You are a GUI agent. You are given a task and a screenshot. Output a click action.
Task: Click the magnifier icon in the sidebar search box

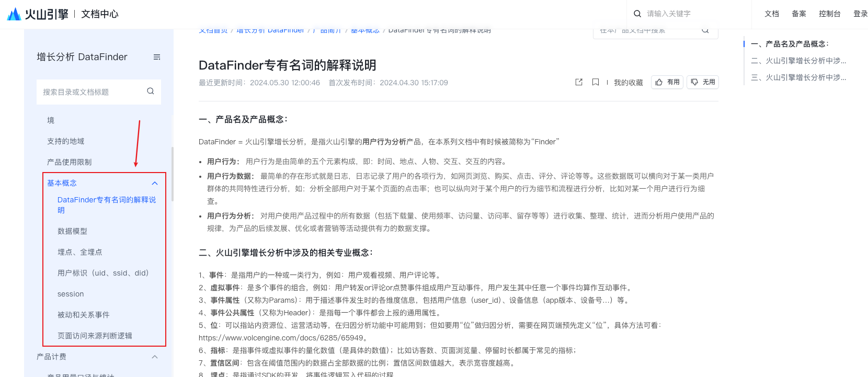tap(151, 91)
